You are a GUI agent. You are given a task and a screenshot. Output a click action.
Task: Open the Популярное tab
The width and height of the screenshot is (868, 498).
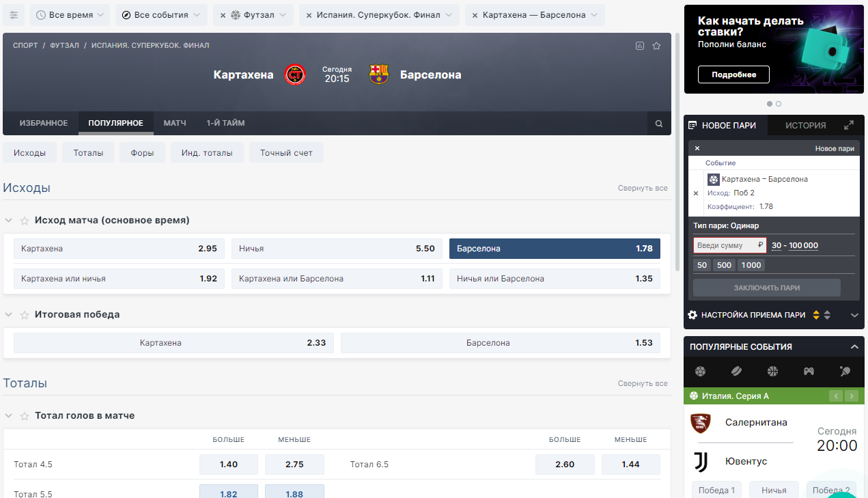pos(116,124)
